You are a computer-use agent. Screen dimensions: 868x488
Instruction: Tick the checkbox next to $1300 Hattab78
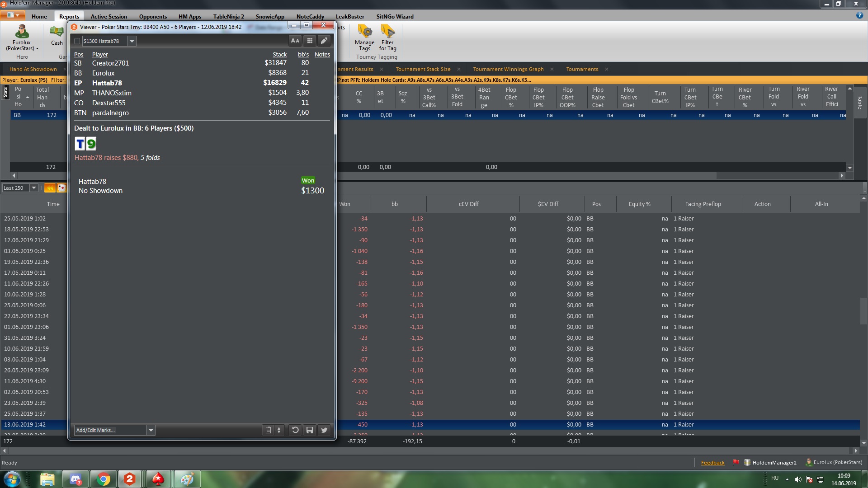coord(77,41)
